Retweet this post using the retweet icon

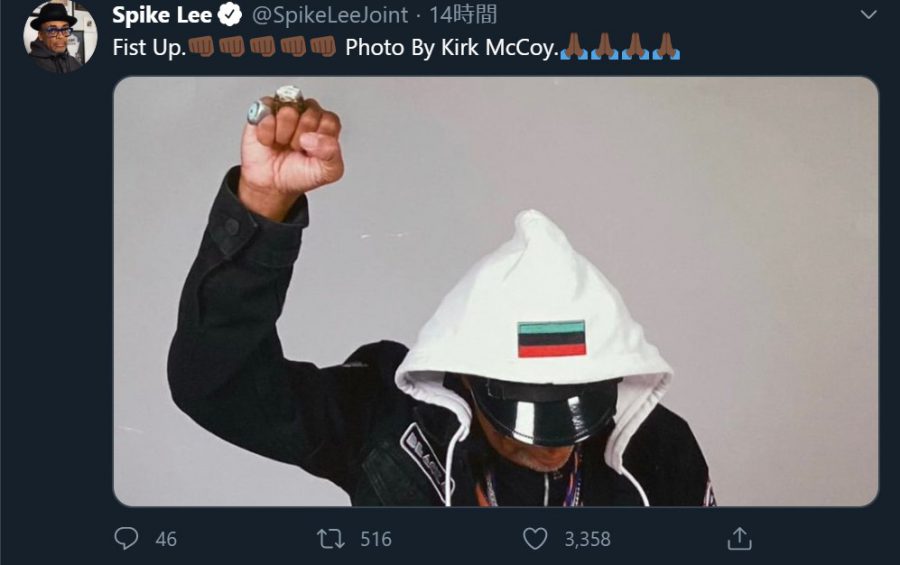click(x=331, y=539)
